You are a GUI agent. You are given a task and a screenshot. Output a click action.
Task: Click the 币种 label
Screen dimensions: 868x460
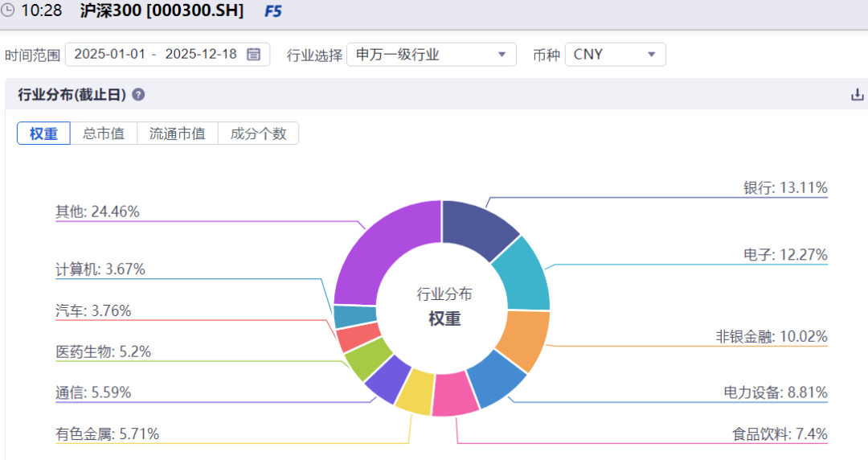tap(547, 55)
